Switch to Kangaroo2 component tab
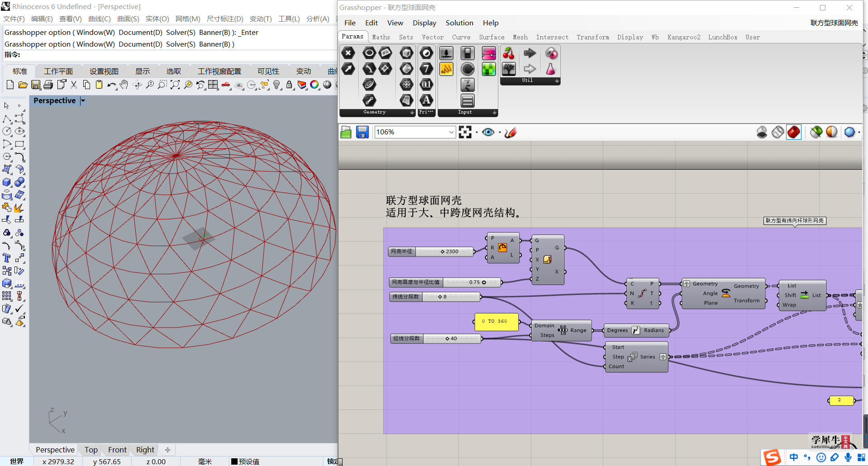The height and width of the screenshot is (466, 868). pos(684,37)
